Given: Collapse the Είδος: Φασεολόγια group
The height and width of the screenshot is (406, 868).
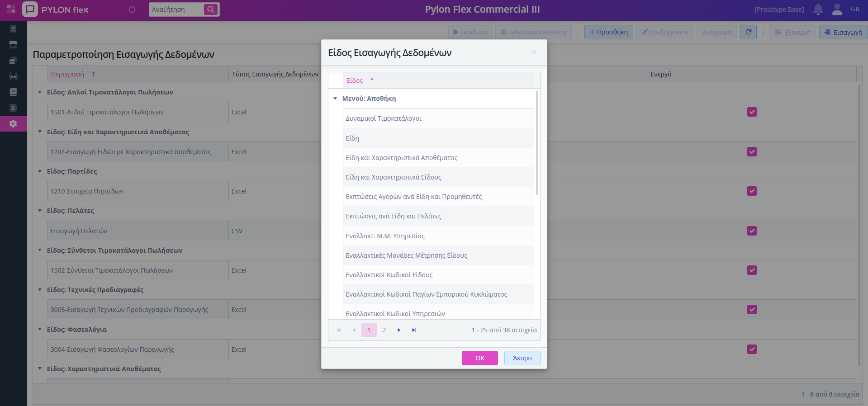Looking at the screenshot, I should pos(40,330).
